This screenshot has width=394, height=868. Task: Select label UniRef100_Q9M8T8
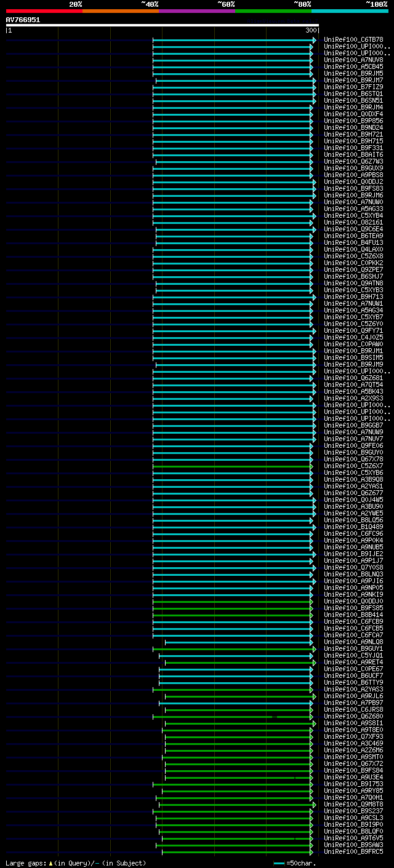(353, 805)
